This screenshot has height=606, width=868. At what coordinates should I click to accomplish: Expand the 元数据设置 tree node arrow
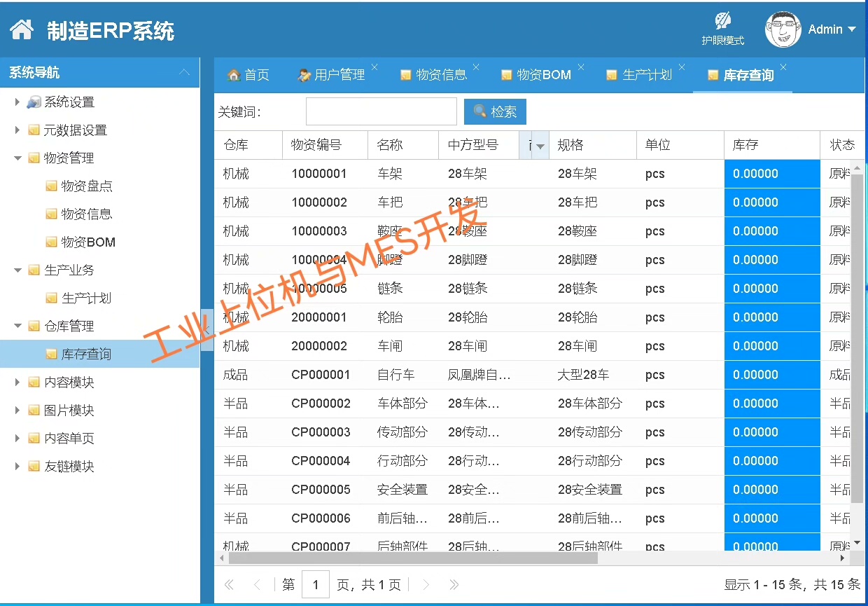click(17, 130)
